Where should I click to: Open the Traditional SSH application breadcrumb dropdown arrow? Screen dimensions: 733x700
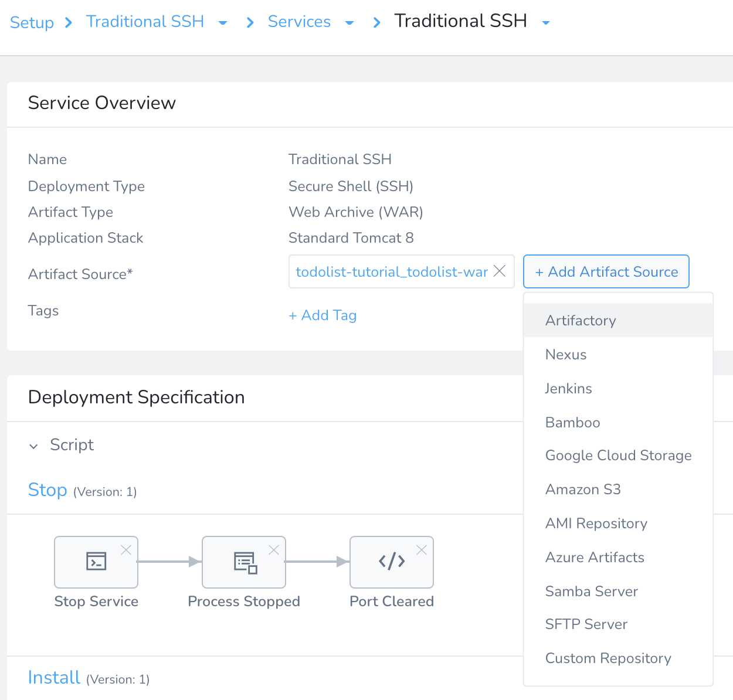[223, 23]
